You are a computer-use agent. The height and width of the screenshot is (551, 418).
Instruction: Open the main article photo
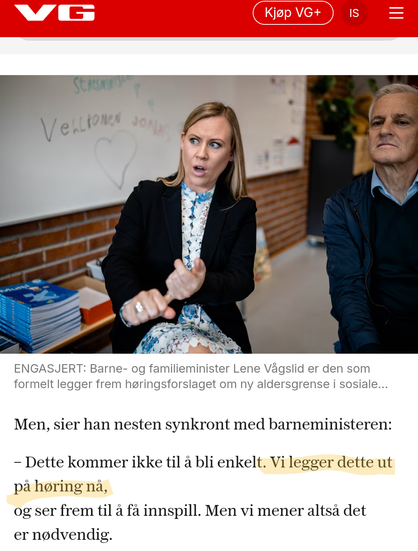tap(209, 214)
